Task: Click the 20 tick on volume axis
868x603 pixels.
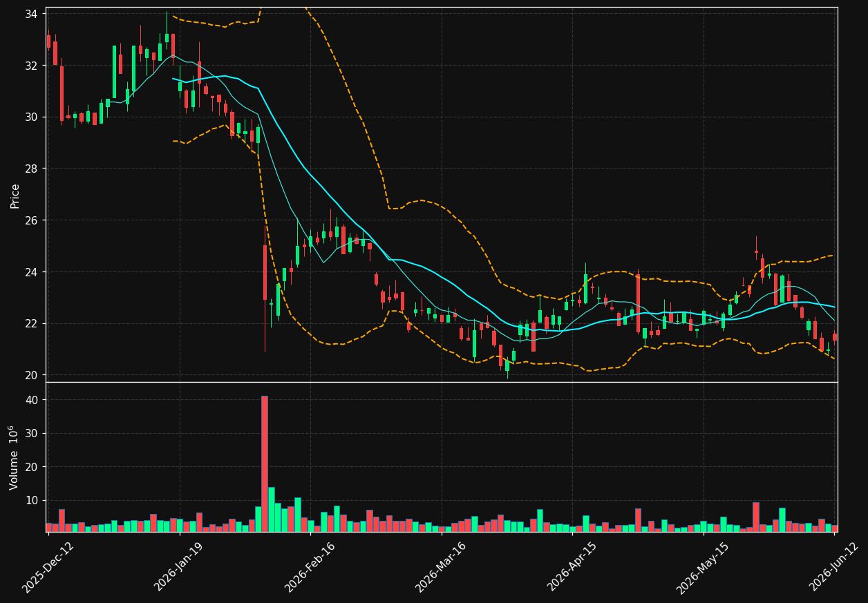Action: (x=31, y=467)
